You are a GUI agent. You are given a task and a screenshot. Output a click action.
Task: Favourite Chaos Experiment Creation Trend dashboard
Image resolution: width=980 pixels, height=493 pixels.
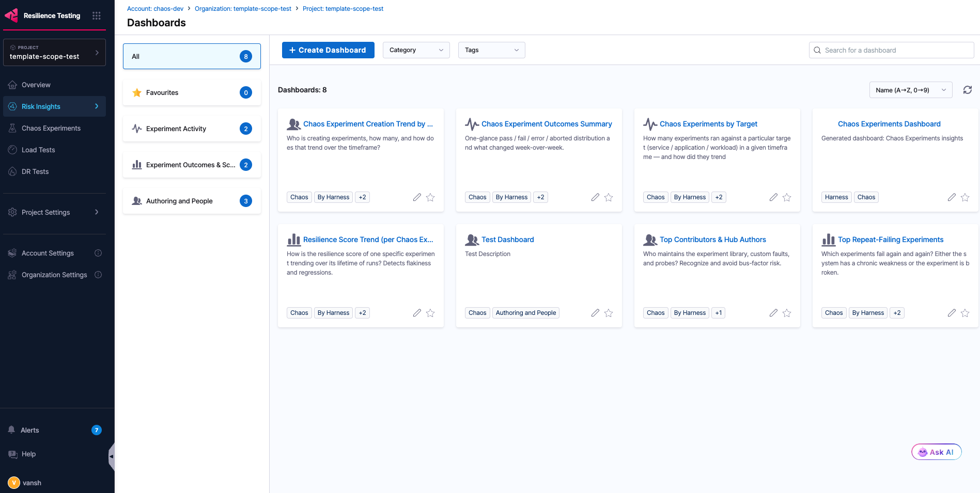pos(430,197)
